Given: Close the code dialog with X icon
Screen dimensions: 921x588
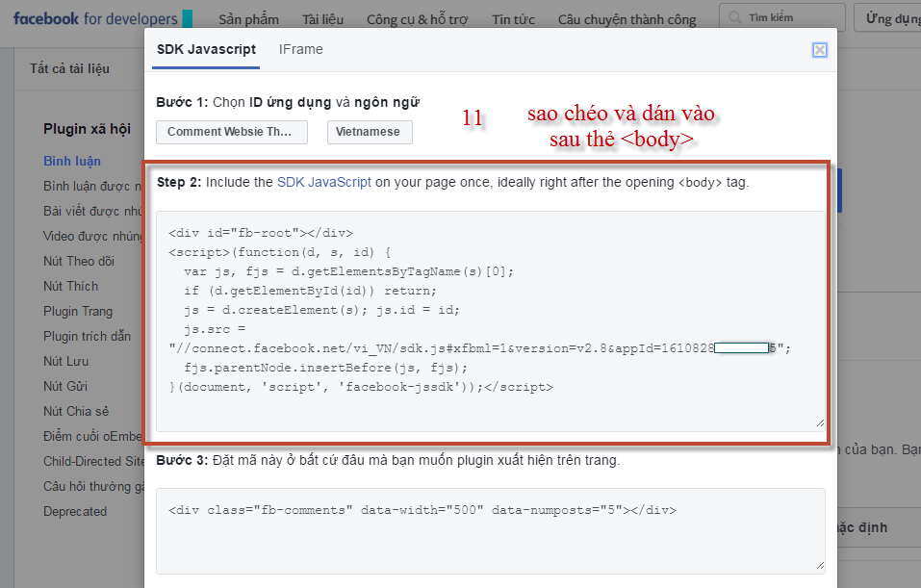Looking at the screenshot, I should [819, 50].
